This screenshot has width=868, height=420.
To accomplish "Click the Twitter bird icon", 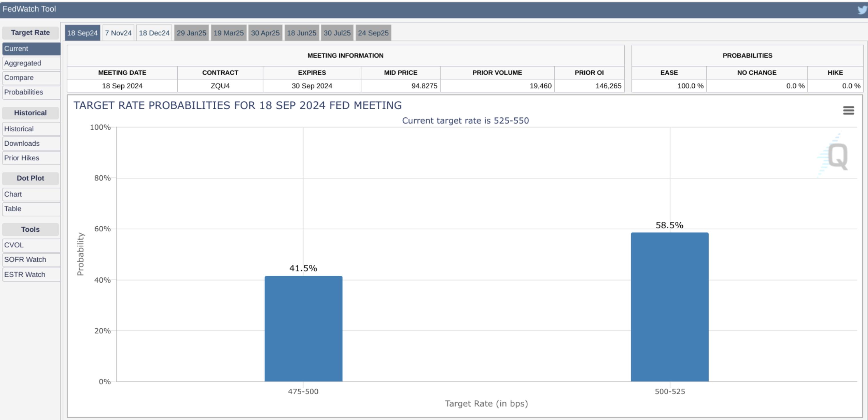I will [863, 10].
